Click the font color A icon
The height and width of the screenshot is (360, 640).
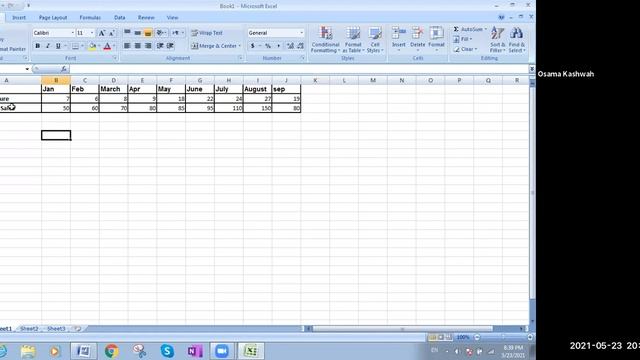coord(107,46)
